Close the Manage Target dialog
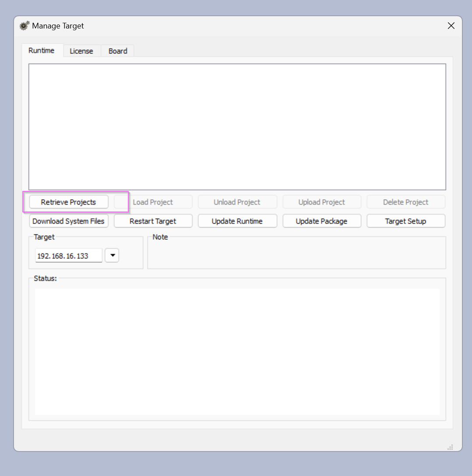Image resolution: width=472 pixels, height=476 pixels. (451, 26)
